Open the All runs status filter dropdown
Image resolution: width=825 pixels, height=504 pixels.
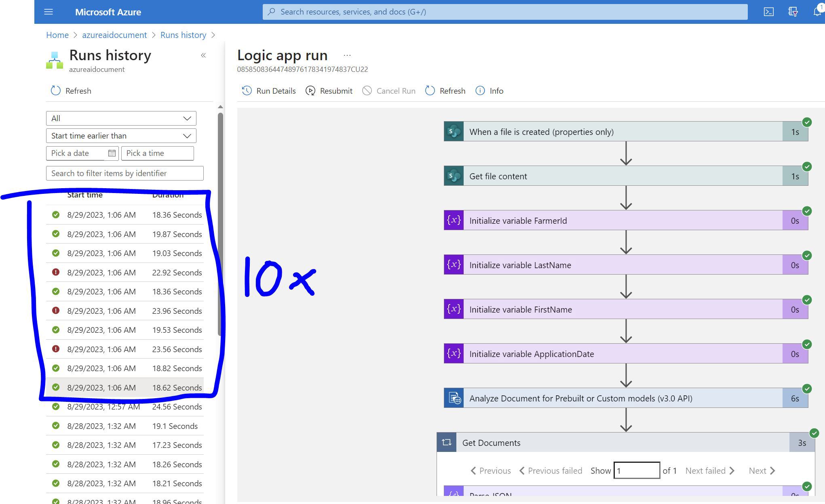(x=120, y=118)
